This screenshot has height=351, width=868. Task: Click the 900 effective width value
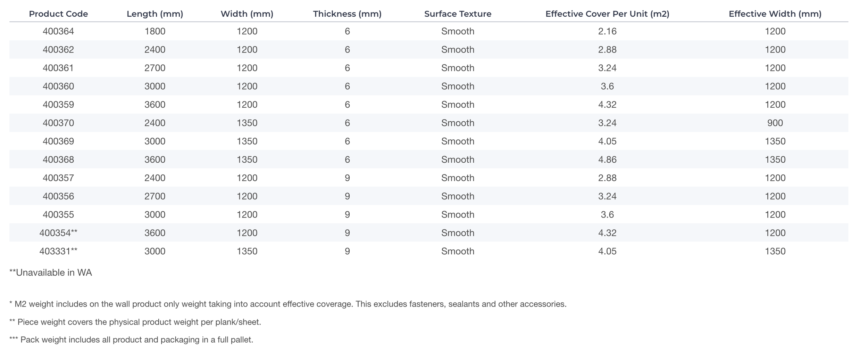click(x=775, y=123)
